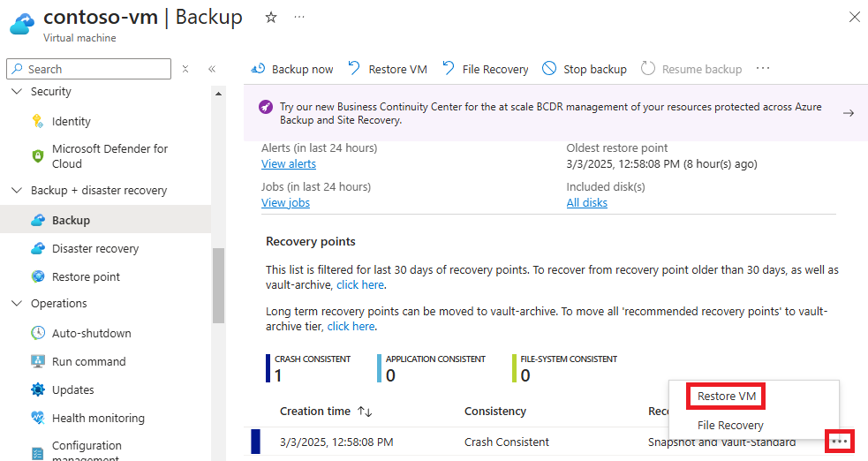The height and width of the screenshot is (461, 868).
Task: Click the Consistency column header
Action: (x=494, y=412)
